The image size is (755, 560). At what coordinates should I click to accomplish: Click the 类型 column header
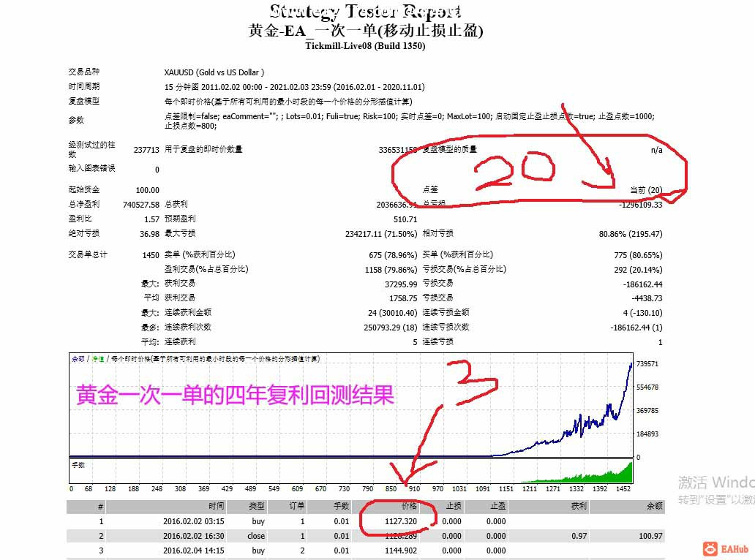257,506
